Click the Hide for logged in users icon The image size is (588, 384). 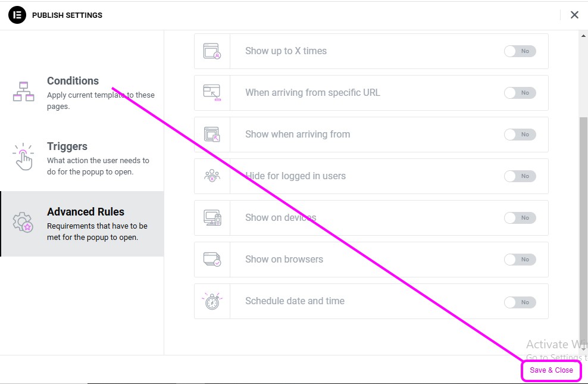[x=212, y=176]
